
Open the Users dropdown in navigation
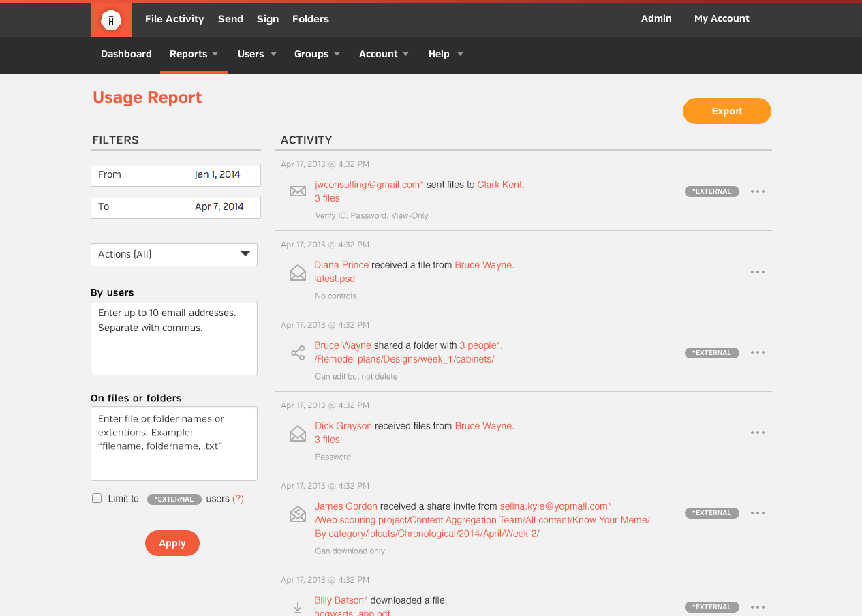click(x=256, y=54)
